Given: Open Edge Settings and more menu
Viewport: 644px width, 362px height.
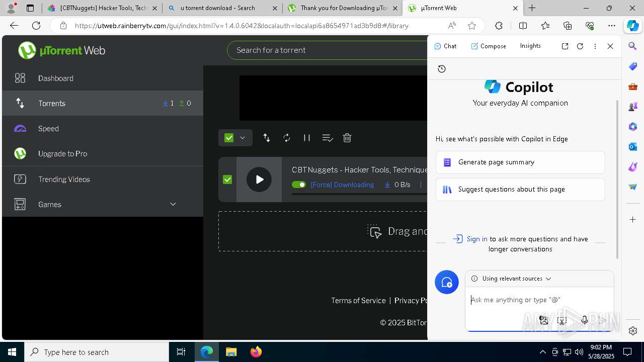Looking at the screenshot, I should (x=612, y=26).
